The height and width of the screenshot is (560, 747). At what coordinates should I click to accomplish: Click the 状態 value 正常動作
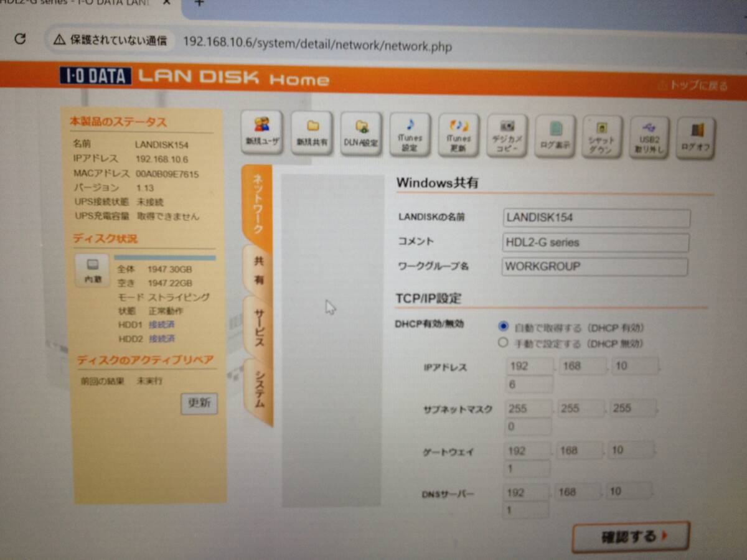166,311
